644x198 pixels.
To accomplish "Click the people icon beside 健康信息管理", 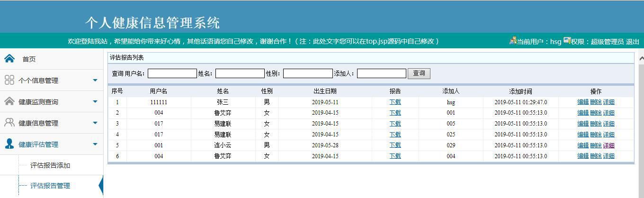I will [9, 123].
